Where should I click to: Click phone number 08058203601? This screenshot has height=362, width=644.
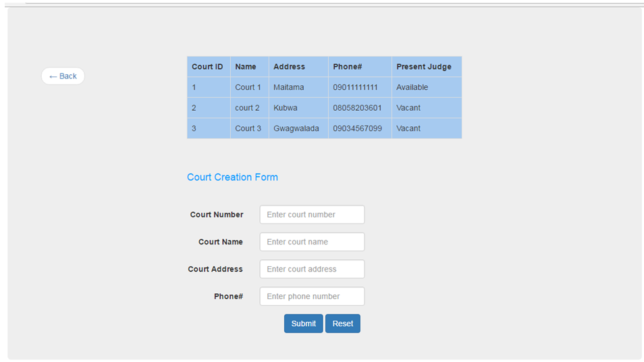[x=357, y=108]
